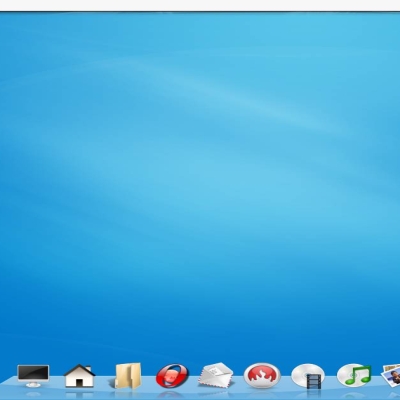Open the disc with film strip video icon

[308, 376]
